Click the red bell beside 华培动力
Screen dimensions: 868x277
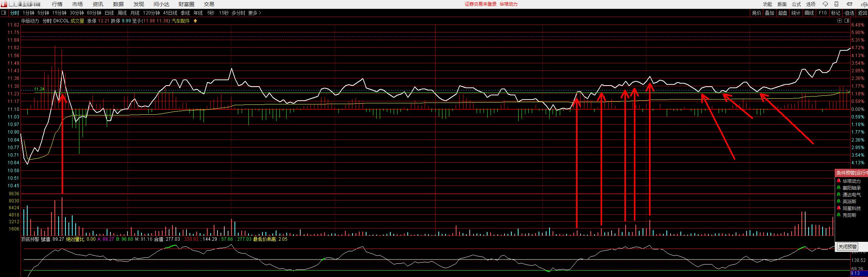coord(839,181)
